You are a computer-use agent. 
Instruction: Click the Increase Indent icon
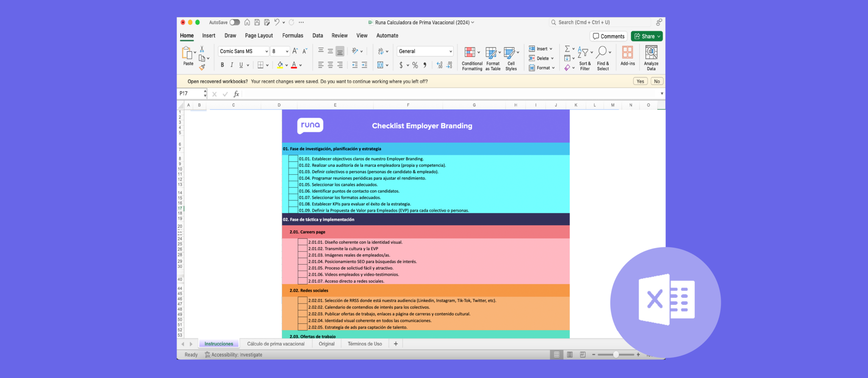(x=364, y=65)
